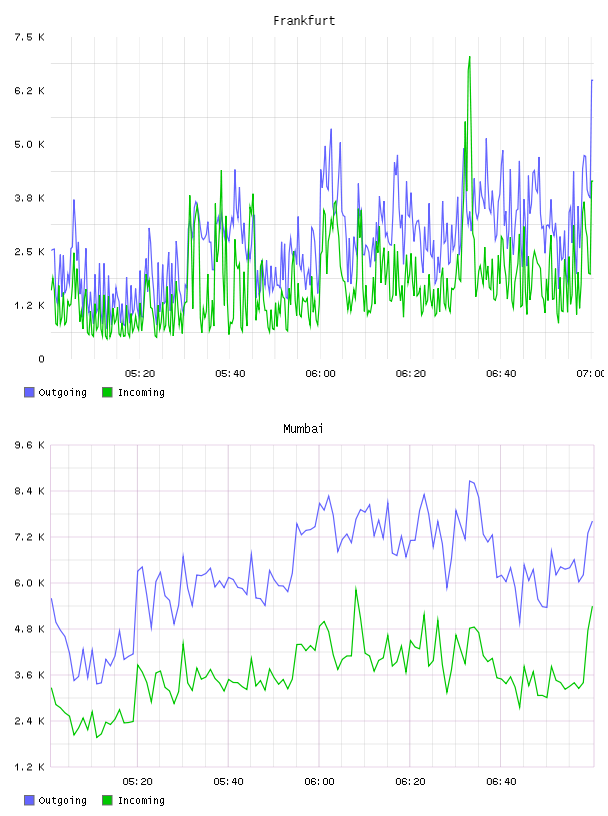Click the 0 label on Frankfurt axis
Screen dimensions: 608x816
(41, 359)
